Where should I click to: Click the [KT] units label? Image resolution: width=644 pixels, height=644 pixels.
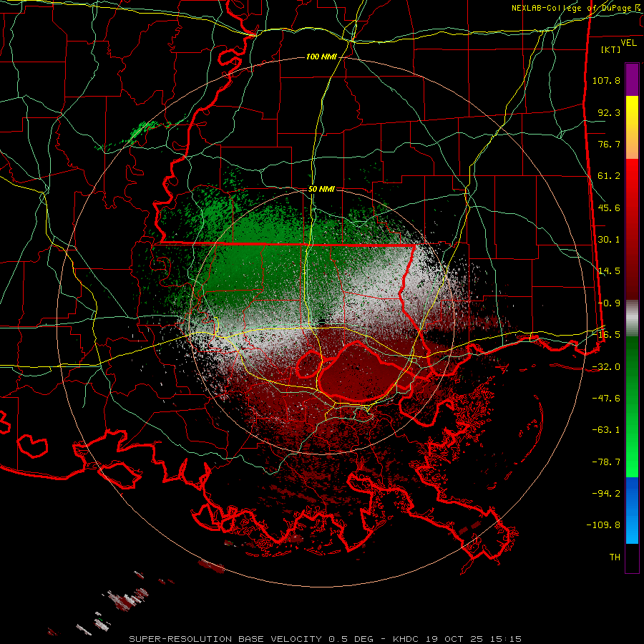click(611, 49)
